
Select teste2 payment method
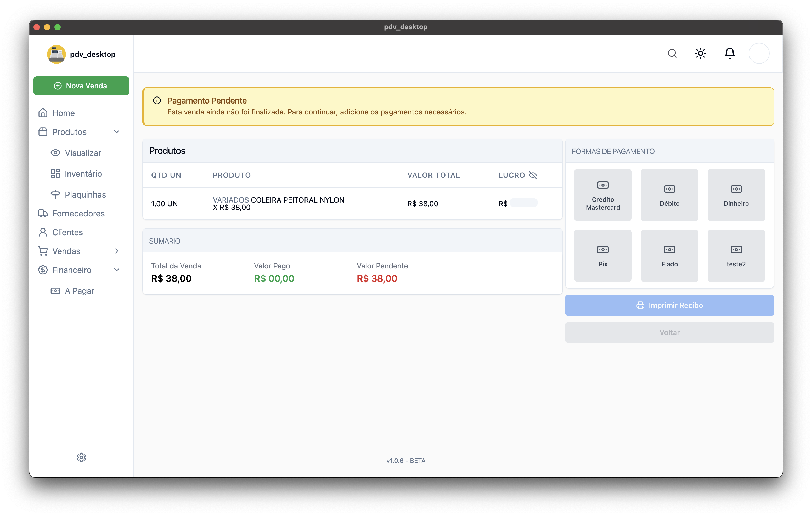pos(736,256)
